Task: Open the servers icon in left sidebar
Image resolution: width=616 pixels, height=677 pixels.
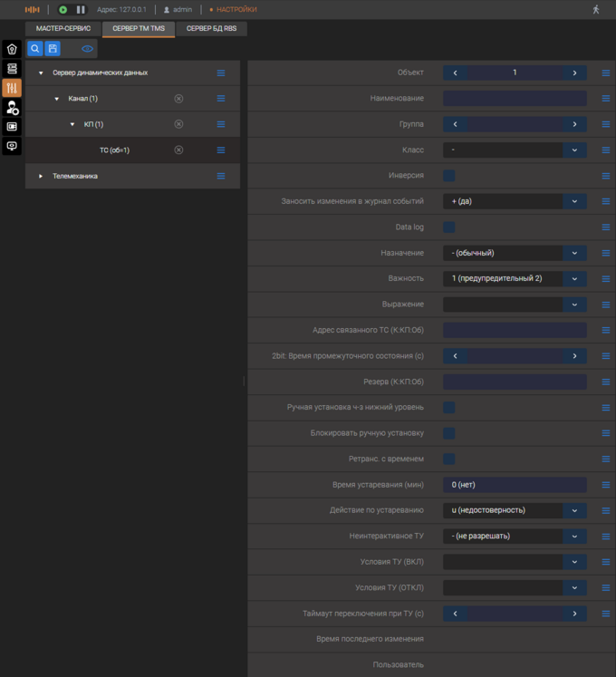Action: pos(12,69)
